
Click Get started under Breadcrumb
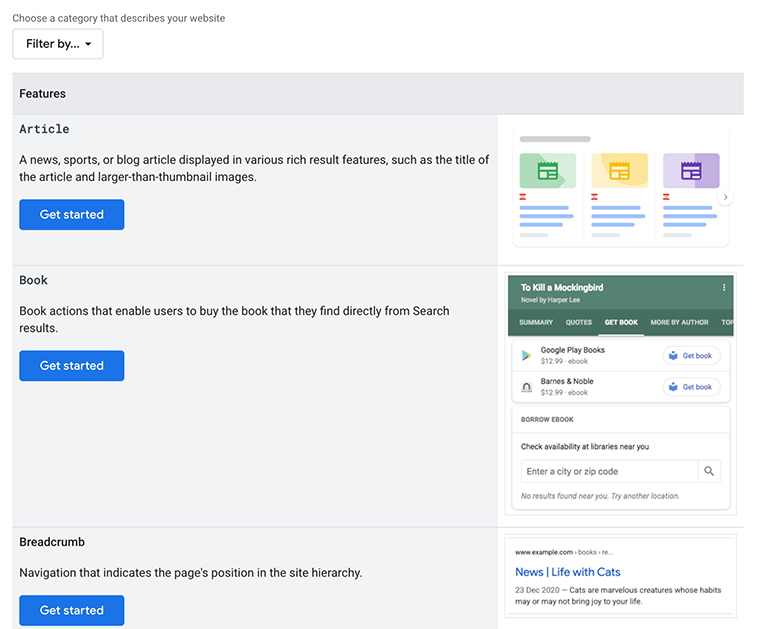(72, 610)
